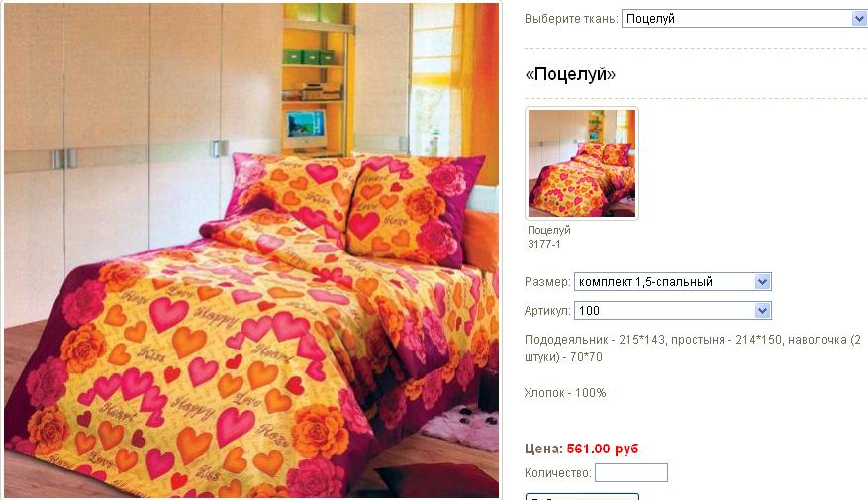Click the Поцелуй 3177-1 caption under the thumbnail
This screenshot has height=500, width=868.
tap(548, 237)
